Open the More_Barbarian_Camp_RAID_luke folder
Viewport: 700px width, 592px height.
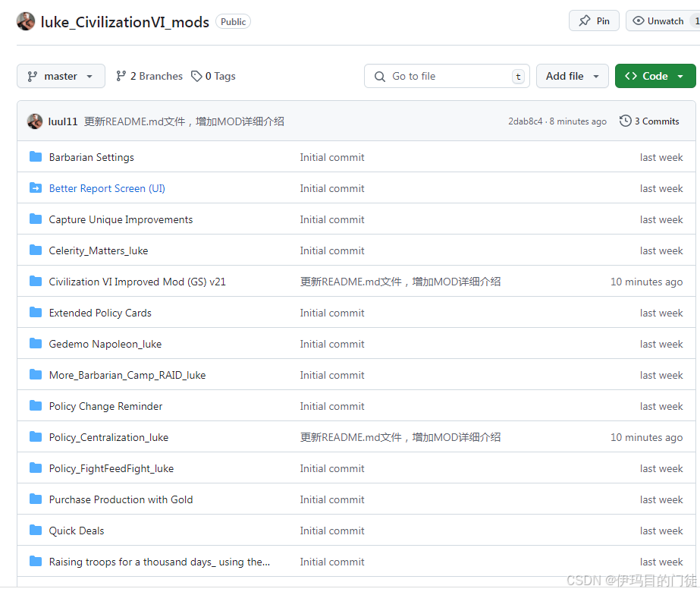(x=127, y=375)
